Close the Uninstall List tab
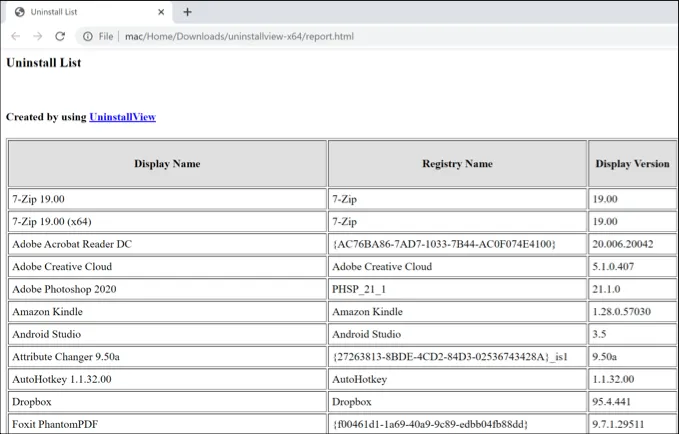 [x=161, y=12]
